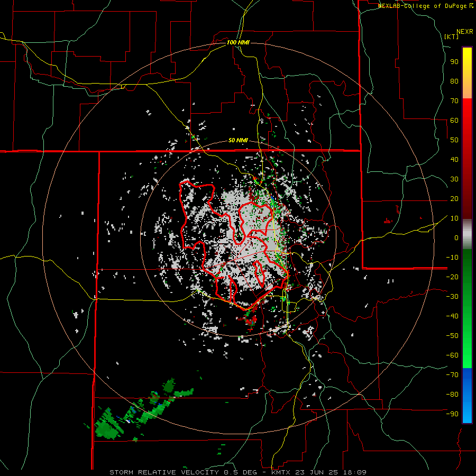The image size is (476, 476).
Task: Click the -60 value on the velocity scale
Action: (x=452, y=355)
